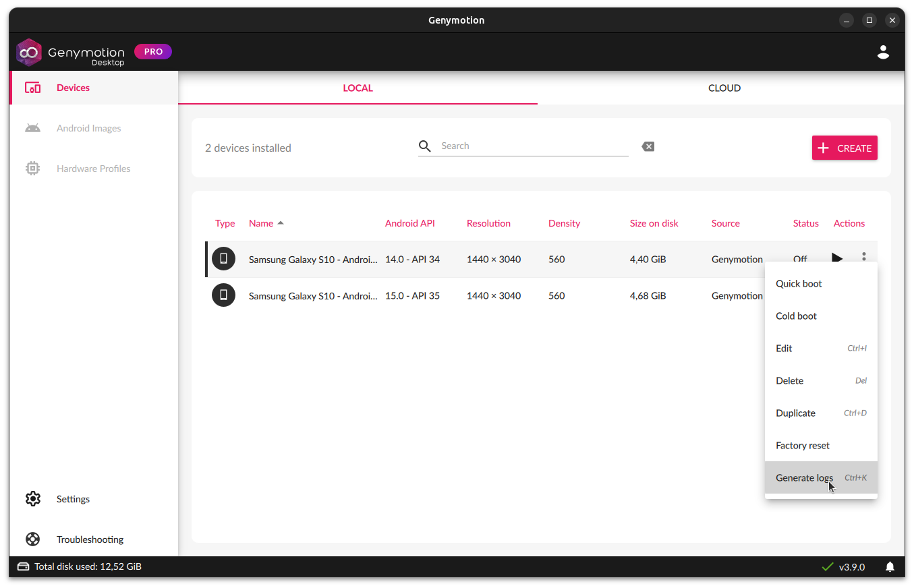The width and height of the screenshot is (914, 588).
Task: Click the 15.0 - API 35 cell
Action: 412,296
